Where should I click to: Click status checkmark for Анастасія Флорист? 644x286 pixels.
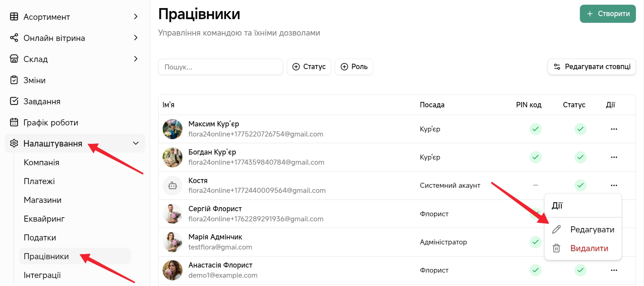pyautogui.click(x=580, y=270)
